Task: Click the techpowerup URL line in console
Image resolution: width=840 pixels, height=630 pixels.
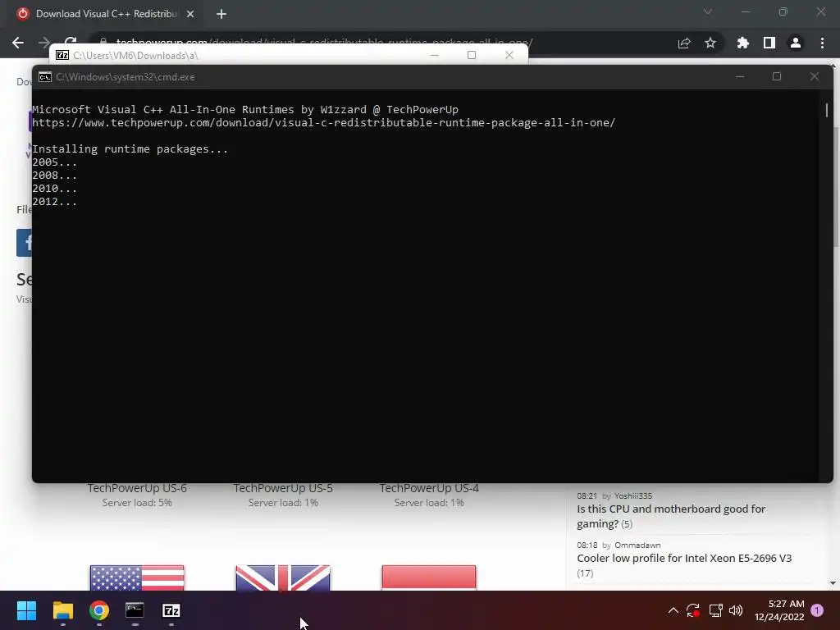Action: coord(323,123)
